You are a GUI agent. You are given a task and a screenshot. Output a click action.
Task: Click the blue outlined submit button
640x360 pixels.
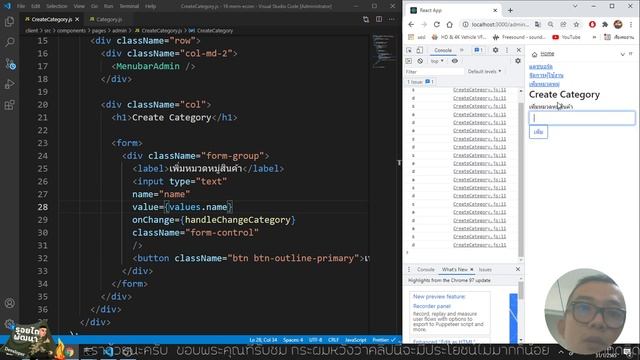(x=538, y=132)
